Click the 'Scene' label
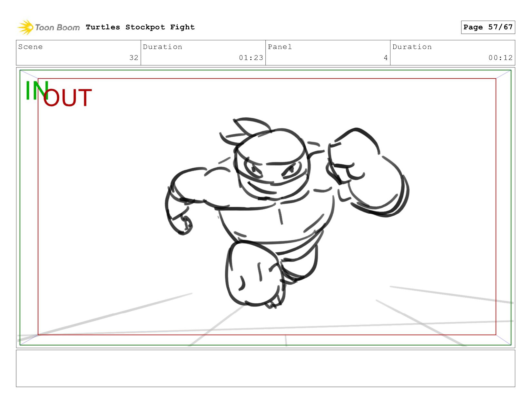Viewport: 532px width, 411px height. [x=30, y=47]
